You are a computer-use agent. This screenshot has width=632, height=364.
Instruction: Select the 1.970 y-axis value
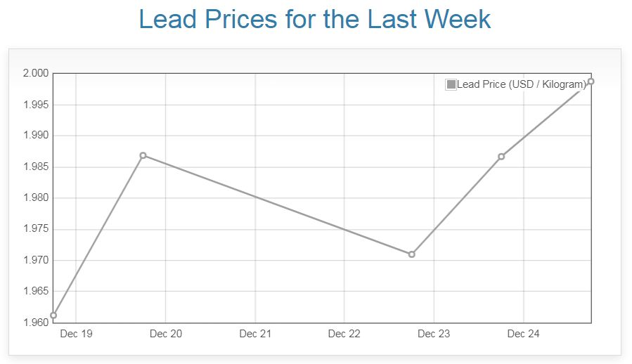tap(35, 260)
